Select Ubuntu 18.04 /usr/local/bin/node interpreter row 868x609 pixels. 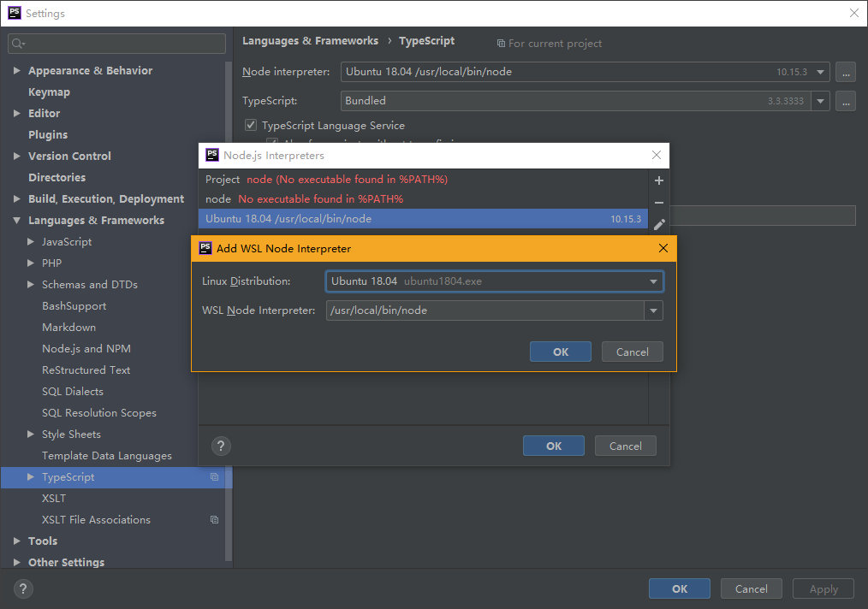click(423, 218)
